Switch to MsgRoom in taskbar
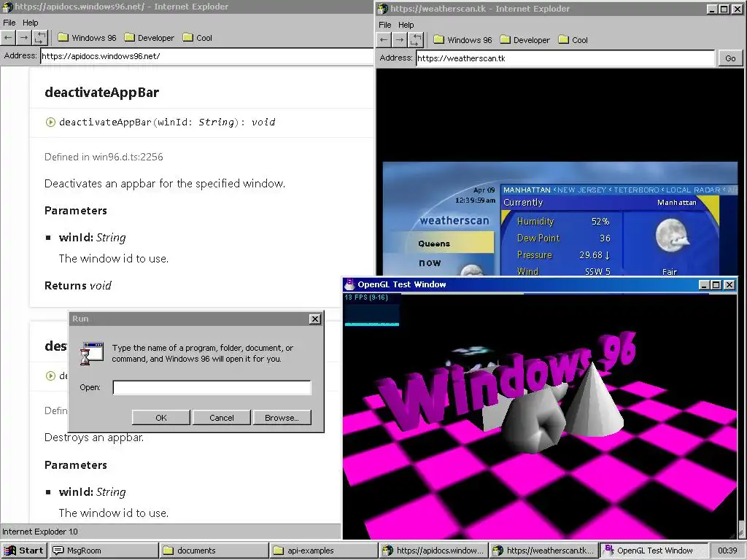747x560 pixels. [x=104, y=551]
